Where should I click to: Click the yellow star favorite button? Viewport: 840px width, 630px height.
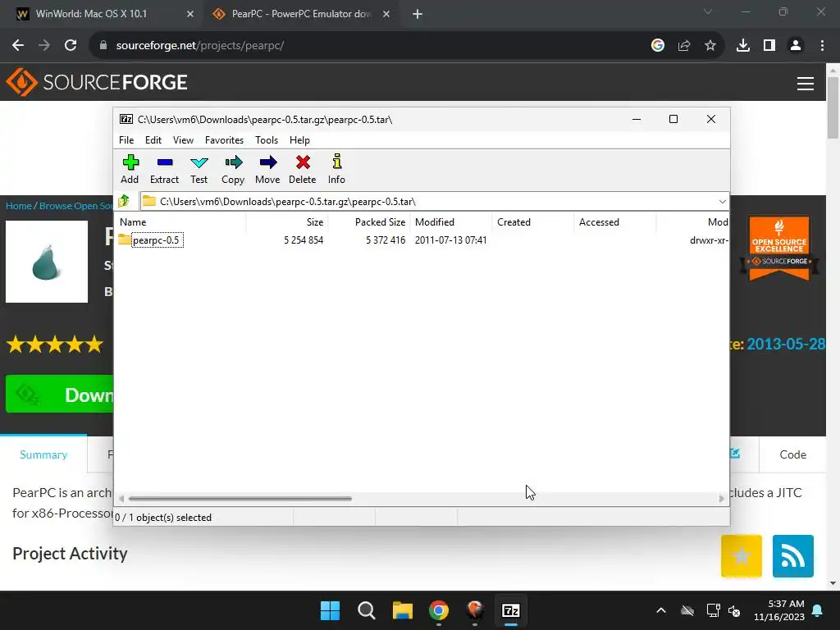pos(742,556)
